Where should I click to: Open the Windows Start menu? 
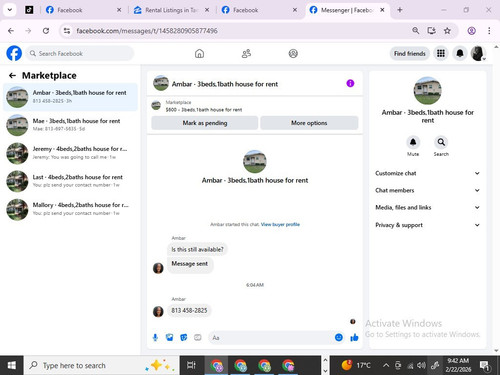11,365
